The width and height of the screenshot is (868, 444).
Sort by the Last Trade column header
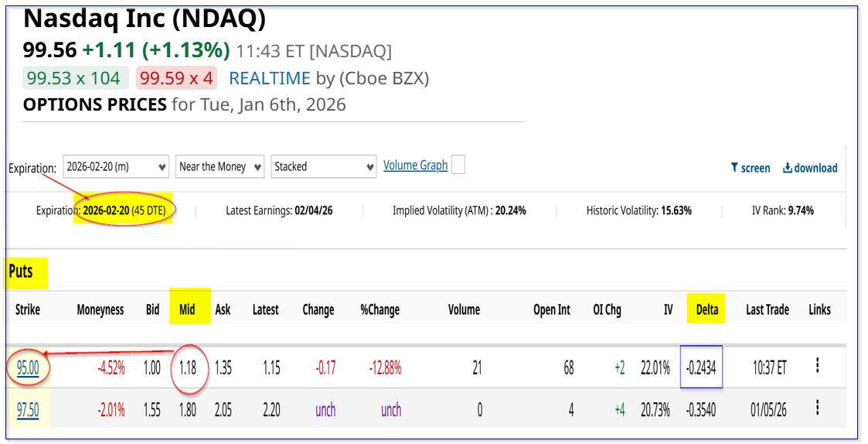coord(767,310)
